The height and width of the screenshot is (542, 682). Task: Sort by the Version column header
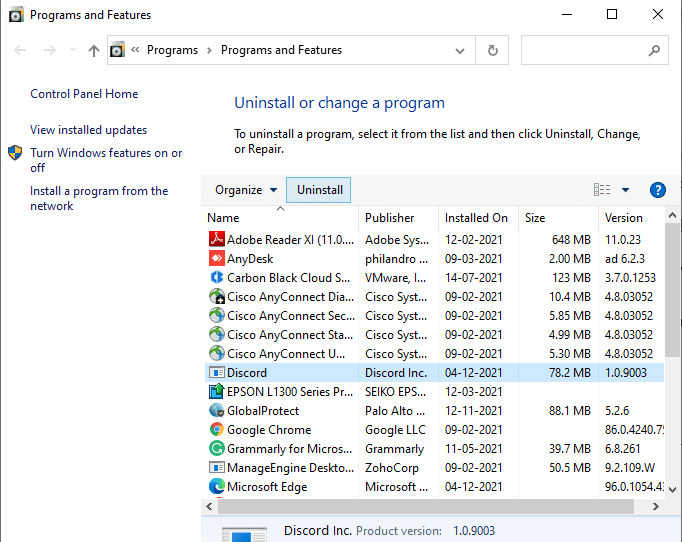click(632, 217)
